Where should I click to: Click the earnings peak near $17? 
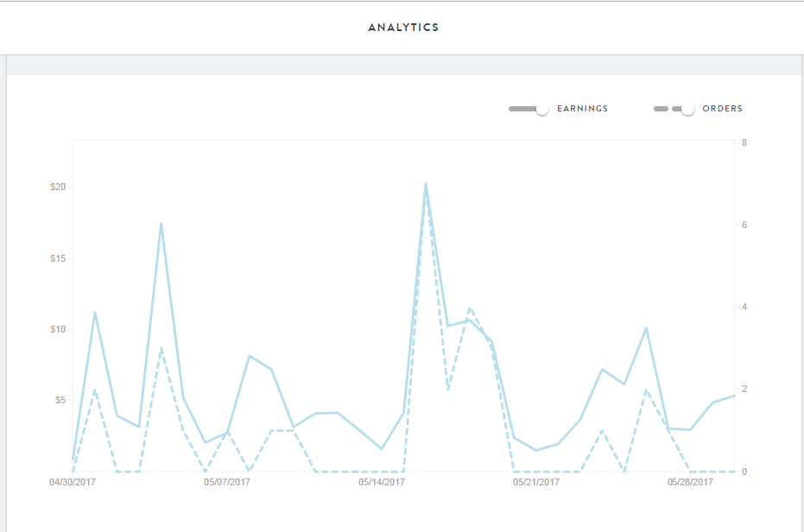(x=161, y=224)
